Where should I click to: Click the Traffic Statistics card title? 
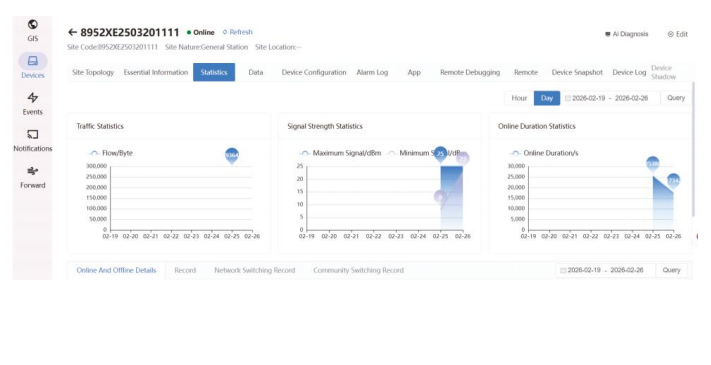[100, 127]
